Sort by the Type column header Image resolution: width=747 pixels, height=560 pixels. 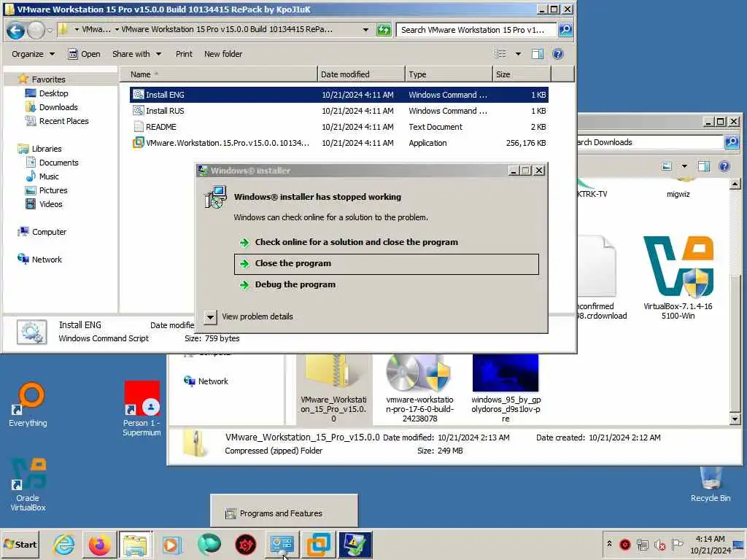(449, 74)
